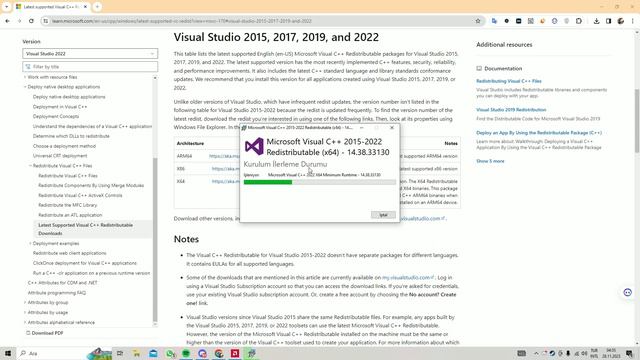Expand the Attributes by usage node
The image size is (640, 360).
click(25, 312)
